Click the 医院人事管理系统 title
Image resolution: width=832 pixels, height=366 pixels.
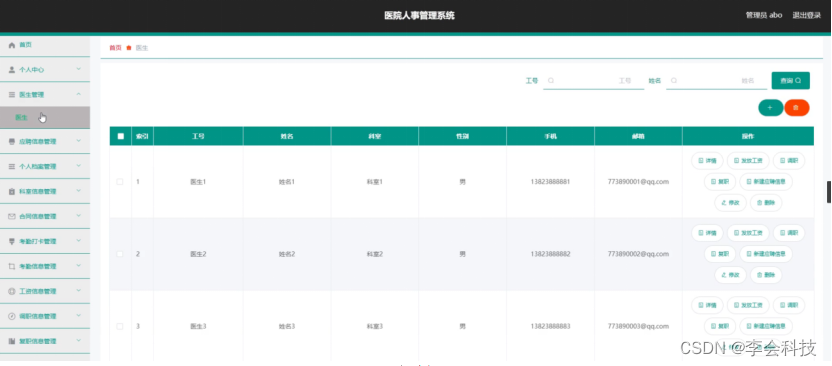pos(419,15)
